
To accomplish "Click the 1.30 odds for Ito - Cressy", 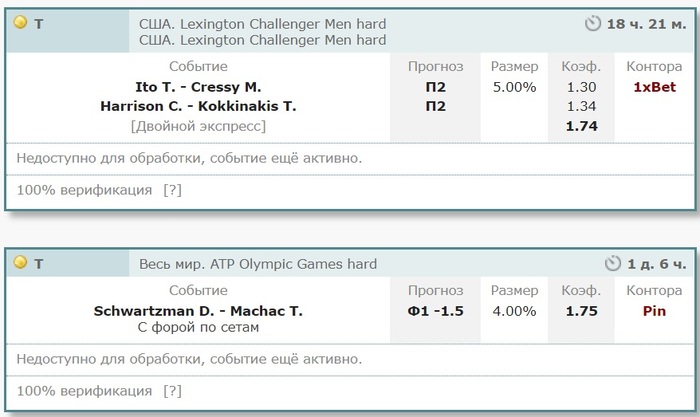I will point(581,87).
